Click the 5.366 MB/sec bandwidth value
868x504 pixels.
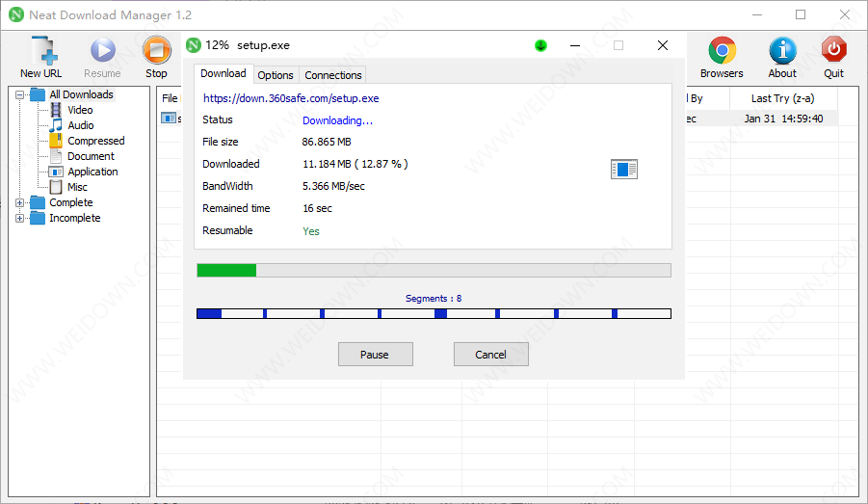[333, 186]
